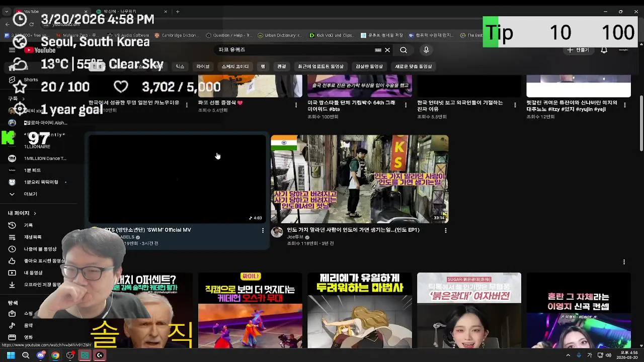Open more options for BTS SWIM video
Viewport: 644px width, 362px height.
(263, 230)
